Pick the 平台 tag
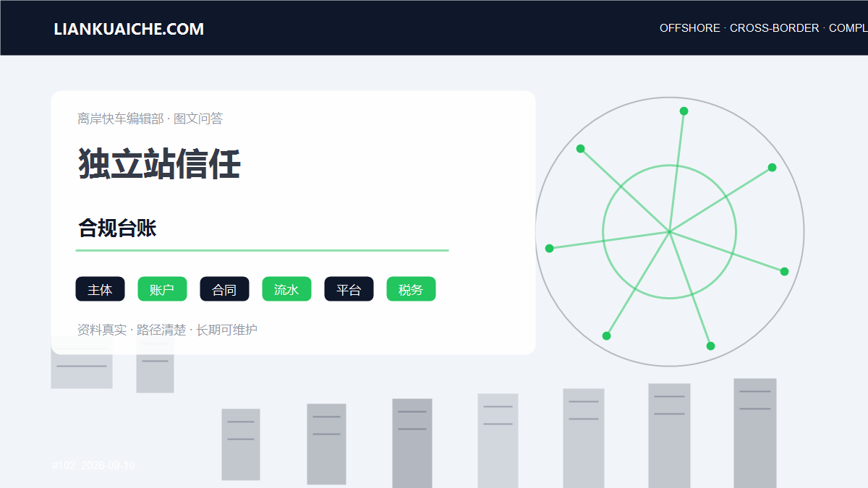This screenshot has height=488, width=868. point(349,289)
